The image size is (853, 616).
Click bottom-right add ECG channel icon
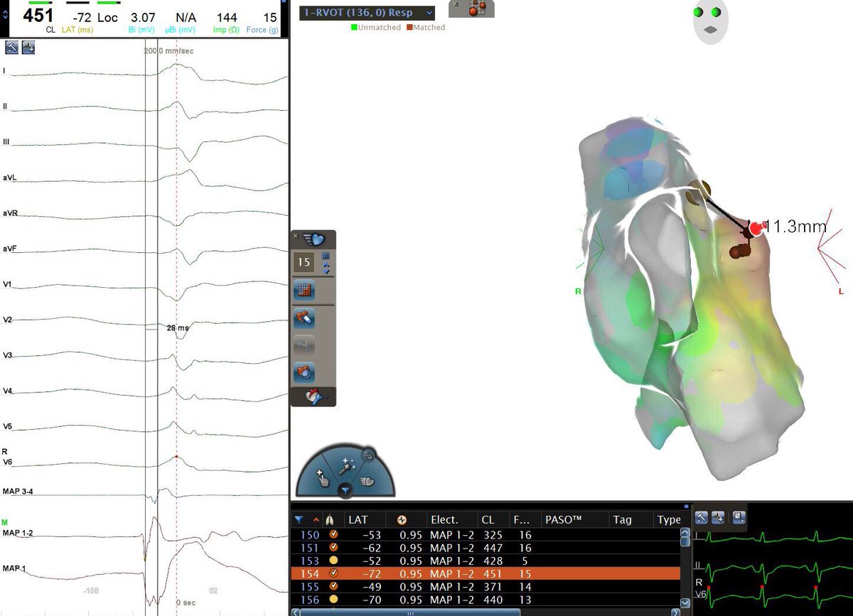point(719,517)
